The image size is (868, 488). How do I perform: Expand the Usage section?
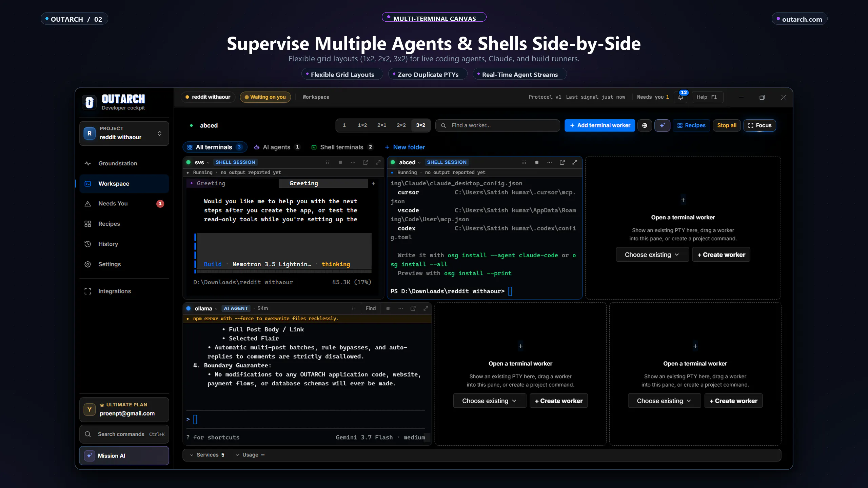pos(250,455)
